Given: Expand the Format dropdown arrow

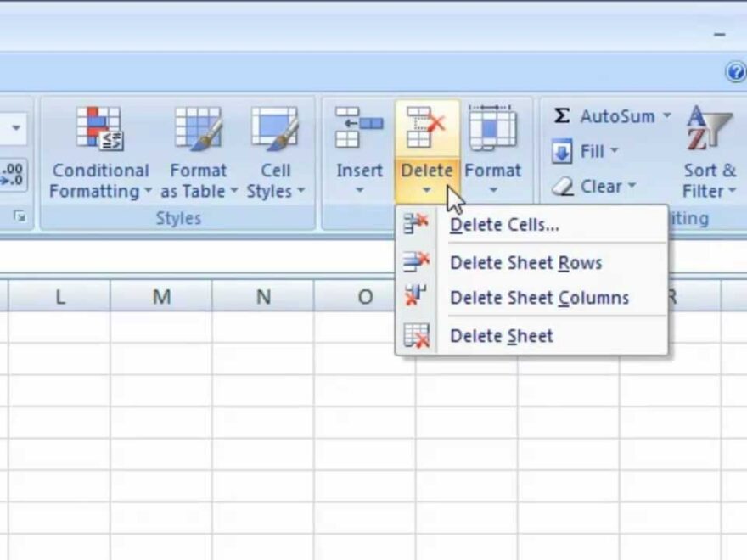Looking at the screenshot, I should coord(493,190).
